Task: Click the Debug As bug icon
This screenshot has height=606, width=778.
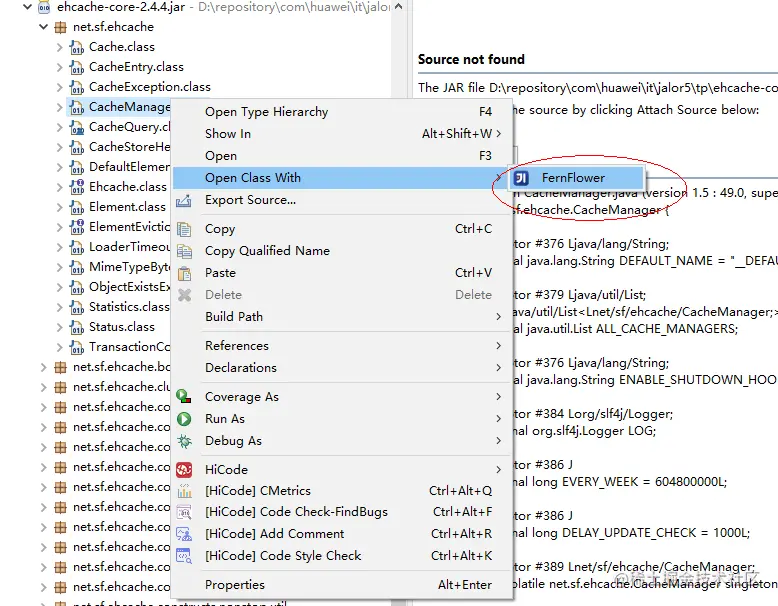Action: 184,441
